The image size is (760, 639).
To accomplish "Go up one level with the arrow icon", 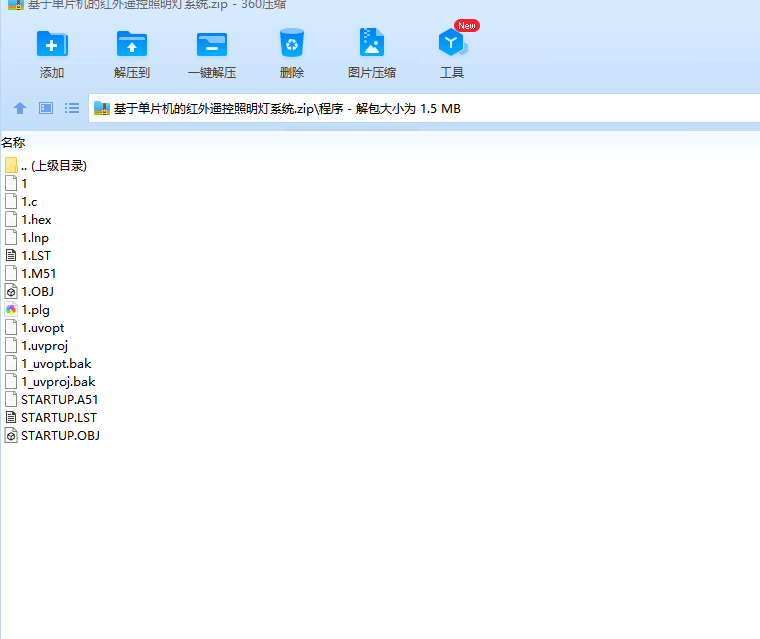I will 20,108.
